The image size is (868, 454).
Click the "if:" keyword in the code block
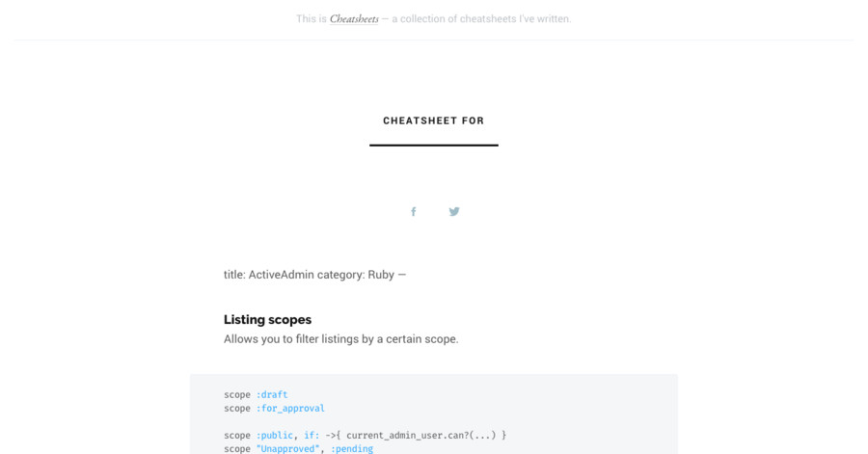coord(312,435)
